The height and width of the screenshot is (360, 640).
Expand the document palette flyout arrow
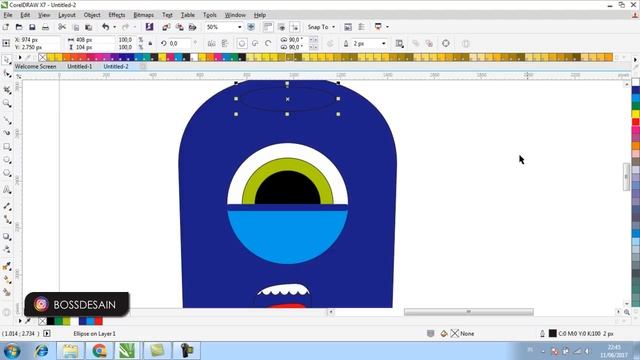pyautogui.click(x=20, y=321)
